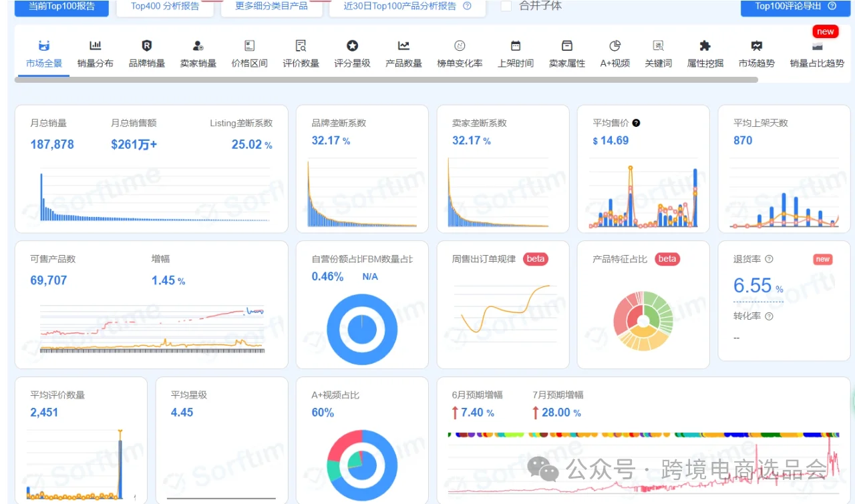
Task: Open the 更多细分类目产品 tab
Action: tap(273, 7)
